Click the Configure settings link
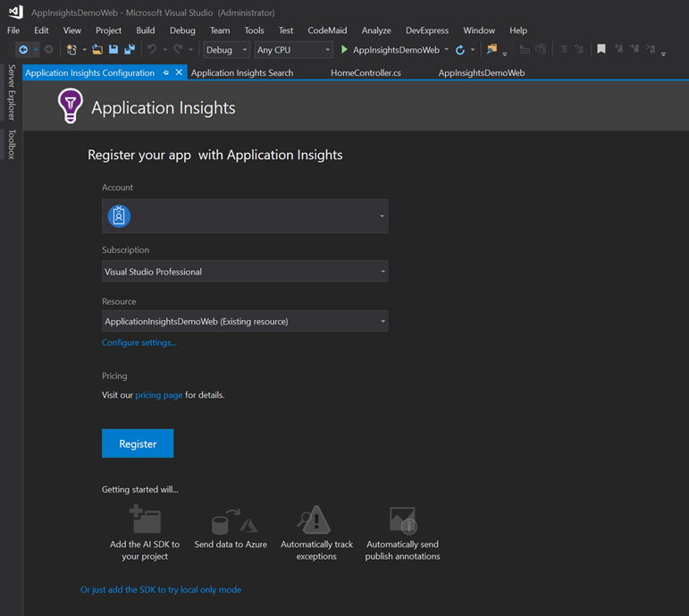Image resolution: width=689 pixels, height=616 pixels. 139,342
